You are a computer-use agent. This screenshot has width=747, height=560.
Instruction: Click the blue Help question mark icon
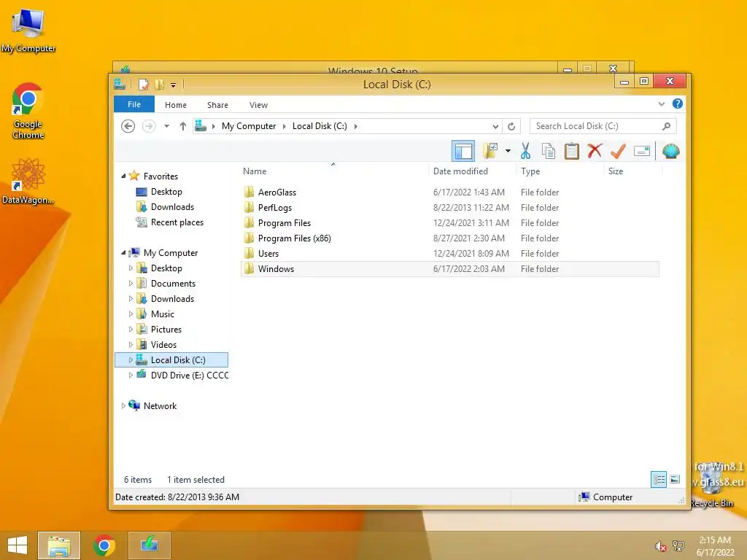pyautogui.click(x=678, y=104)
